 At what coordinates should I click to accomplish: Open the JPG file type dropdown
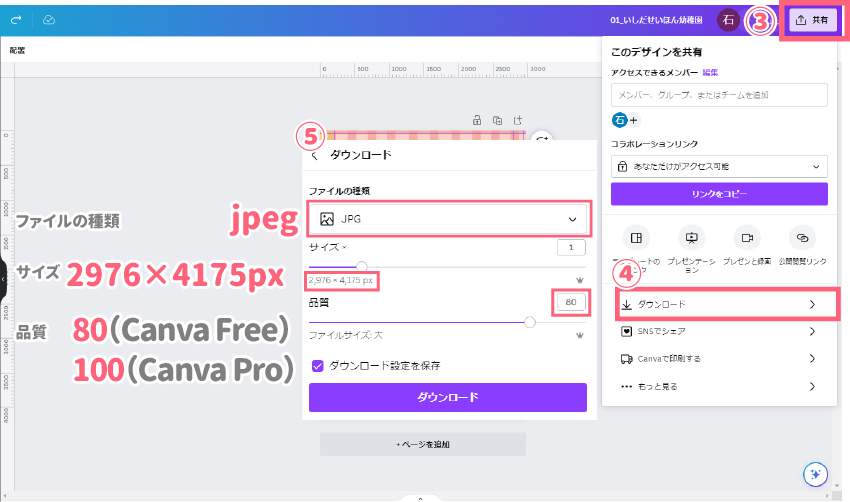448,219
